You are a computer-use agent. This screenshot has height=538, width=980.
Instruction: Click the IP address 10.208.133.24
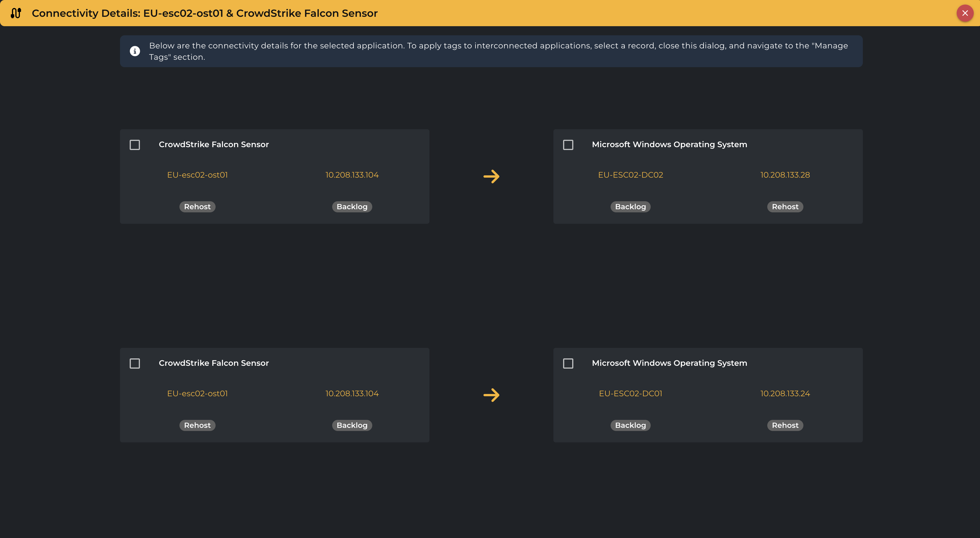point(785,393)
